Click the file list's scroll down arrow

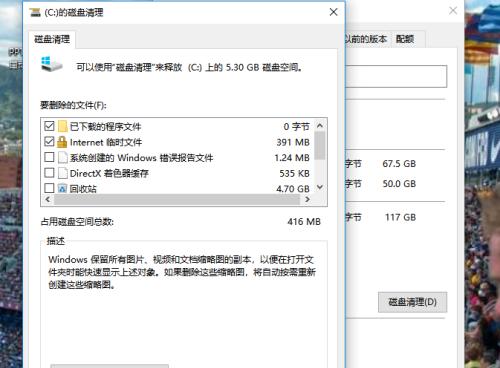[x=320, y=187]
